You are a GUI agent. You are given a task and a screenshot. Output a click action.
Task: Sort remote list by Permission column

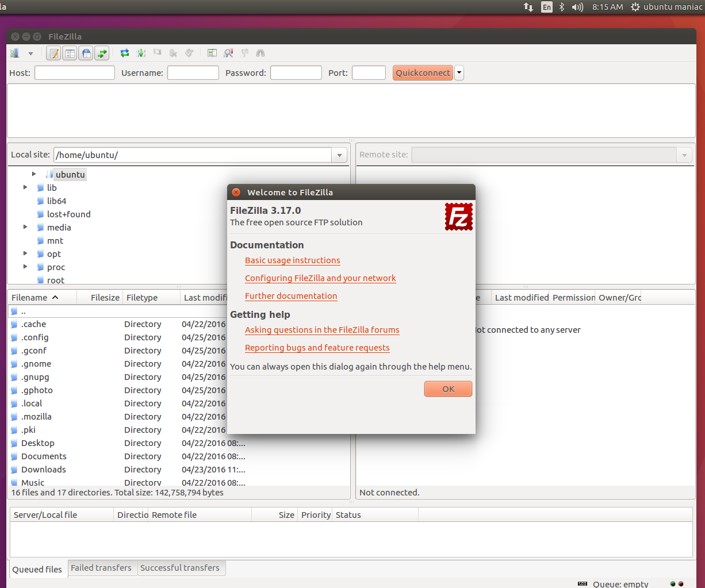coord(572,297)
